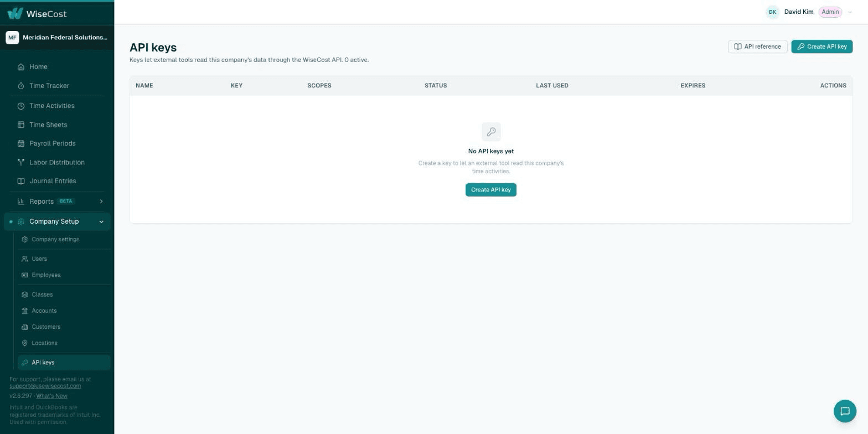Click the DK user avatar
Screen dimensions: 868x434
coord(772,12)
